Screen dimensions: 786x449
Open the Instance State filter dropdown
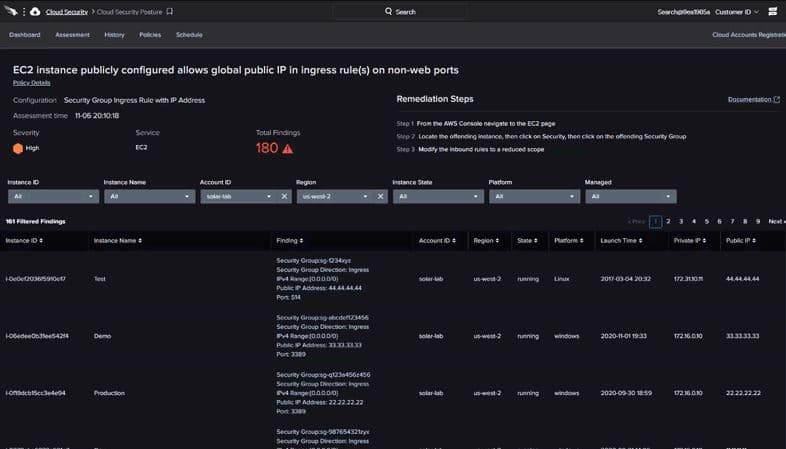coord(438,196)
